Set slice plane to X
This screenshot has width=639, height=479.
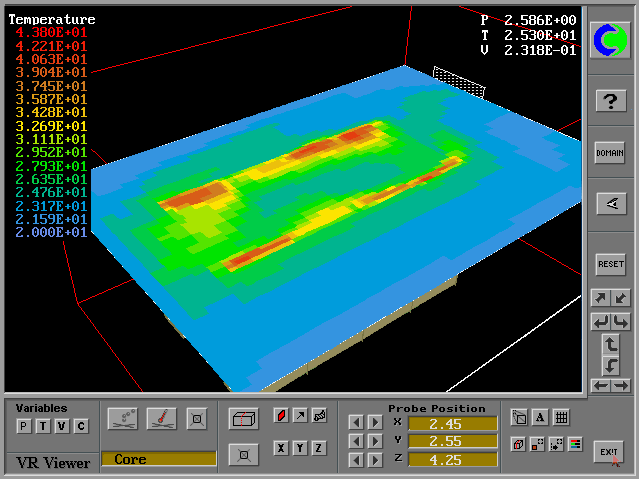point(281,448)
